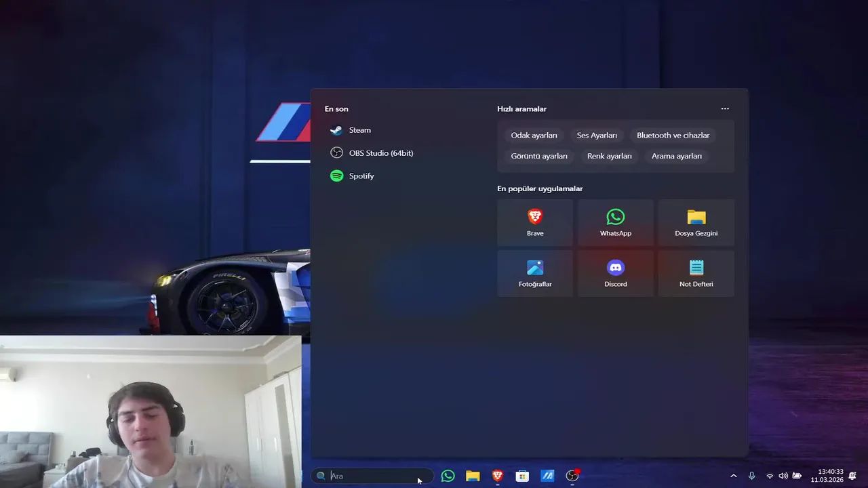Image resolution: width=868 pixels, height=488 pixels.
Task: Open the Fotoğraflar app tile
Action: tap(535, 273)
